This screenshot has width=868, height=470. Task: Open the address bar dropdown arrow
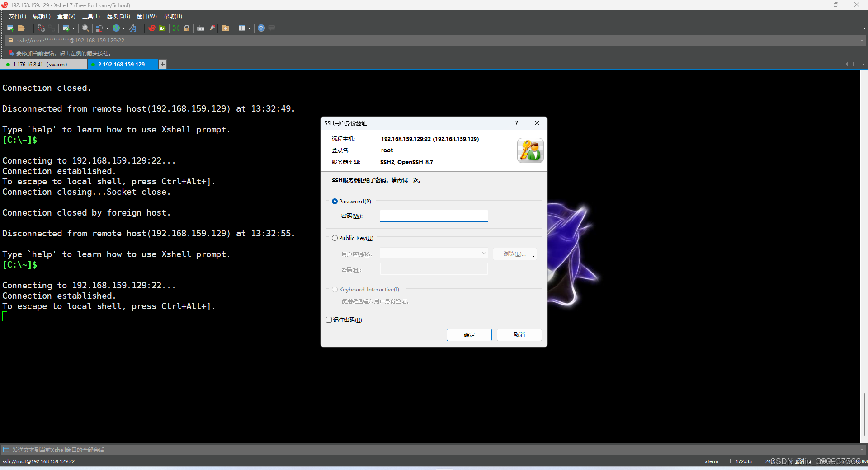coord(862,40)
